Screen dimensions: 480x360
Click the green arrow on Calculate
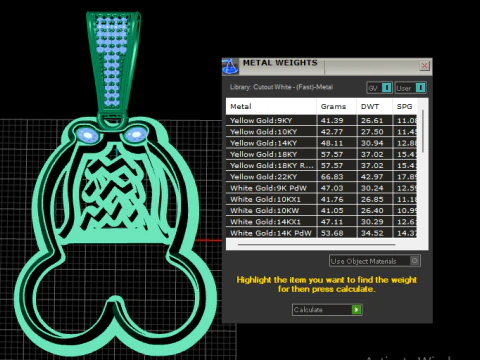pyautogui.click(x=356, y=310)
